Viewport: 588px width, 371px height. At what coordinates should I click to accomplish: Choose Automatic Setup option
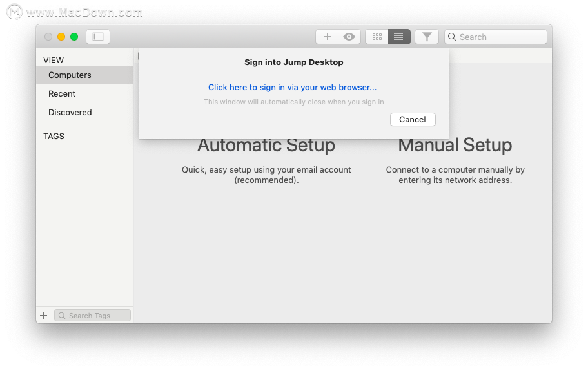point(266,145)
